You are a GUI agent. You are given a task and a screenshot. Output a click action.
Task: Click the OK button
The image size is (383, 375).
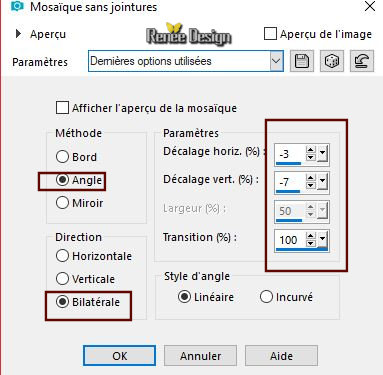click(119, 356)
